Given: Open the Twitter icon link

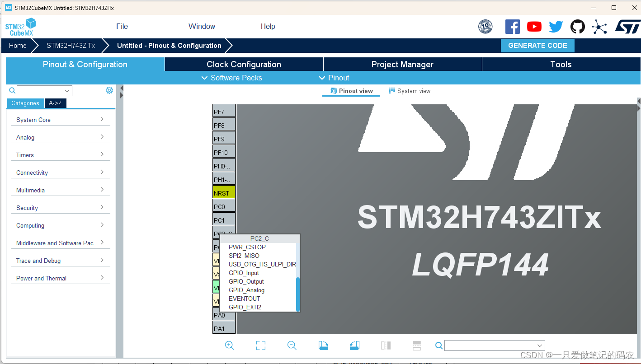Looking at the screenshot, I should (x=556, y=27).
